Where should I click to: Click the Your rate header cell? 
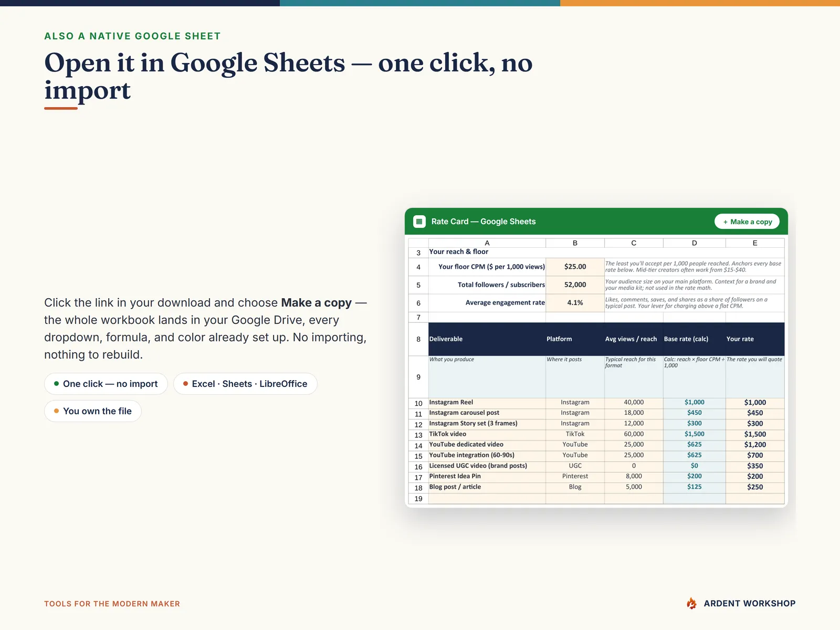click(x=755, y=339)
